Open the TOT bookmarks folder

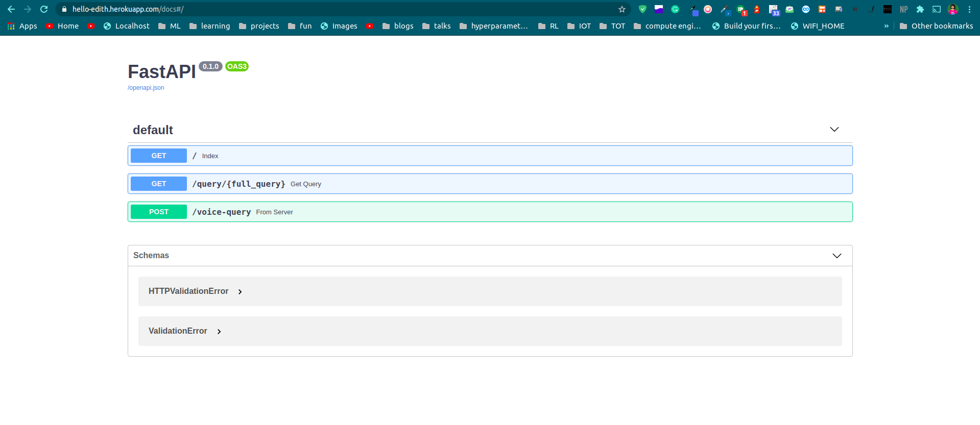point(612,26)
